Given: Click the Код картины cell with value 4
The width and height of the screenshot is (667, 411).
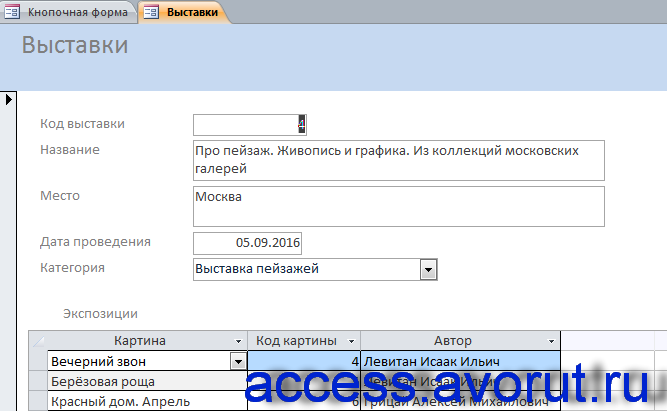Looking at the screenshot, I should [x=304, y=361].
